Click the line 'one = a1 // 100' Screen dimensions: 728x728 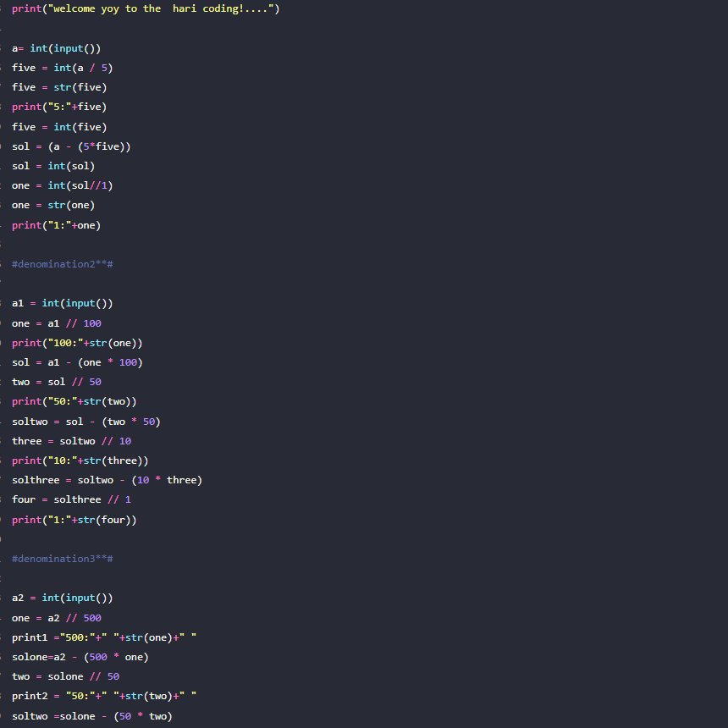point(56,323)
